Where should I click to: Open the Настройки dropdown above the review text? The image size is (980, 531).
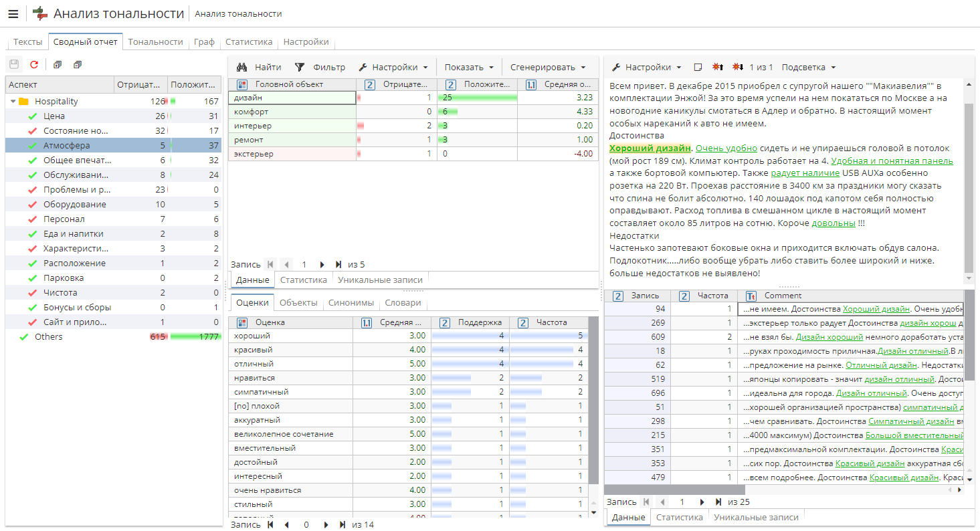click(x=646, y=67)
